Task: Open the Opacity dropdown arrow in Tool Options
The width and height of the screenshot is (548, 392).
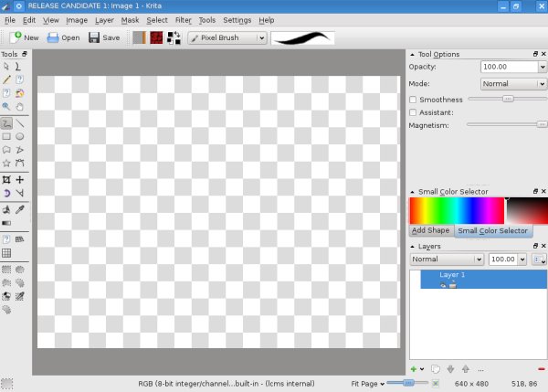Action: (543, 67)
